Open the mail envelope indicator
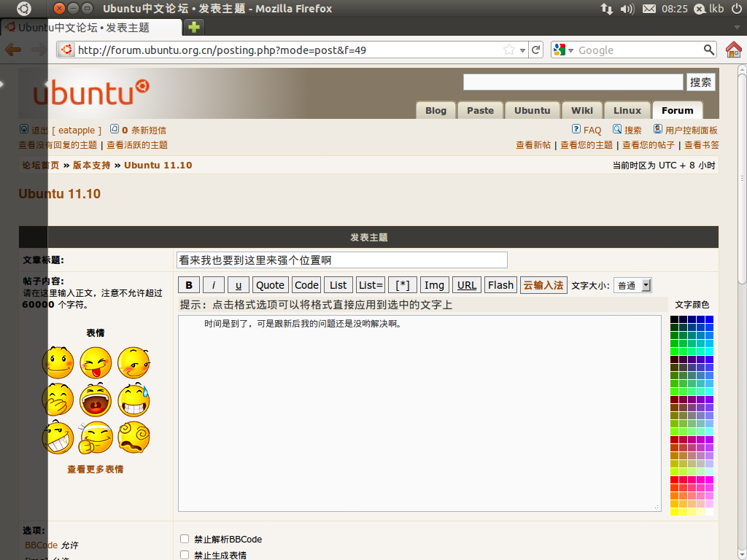Image resolution: width=747 pixels, height=560 pixels. click(649, 9)
